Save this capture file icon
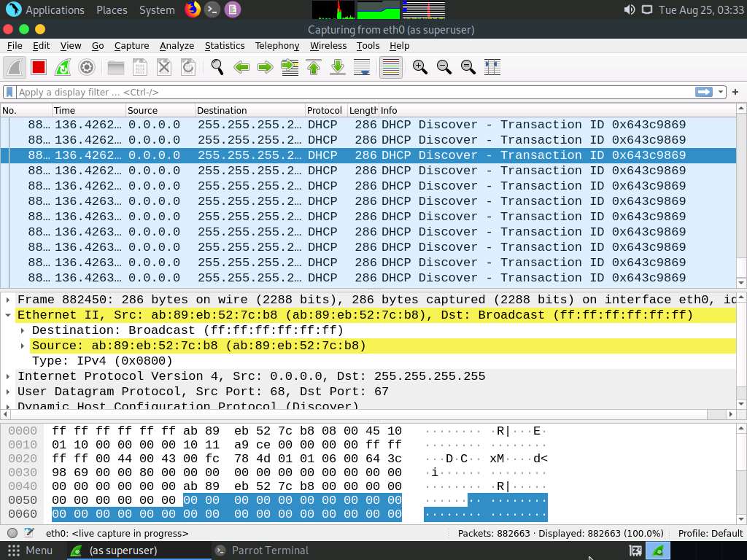The width and height of the screenshot is (747, 560). pyautogui.click(x=139, y=67)
